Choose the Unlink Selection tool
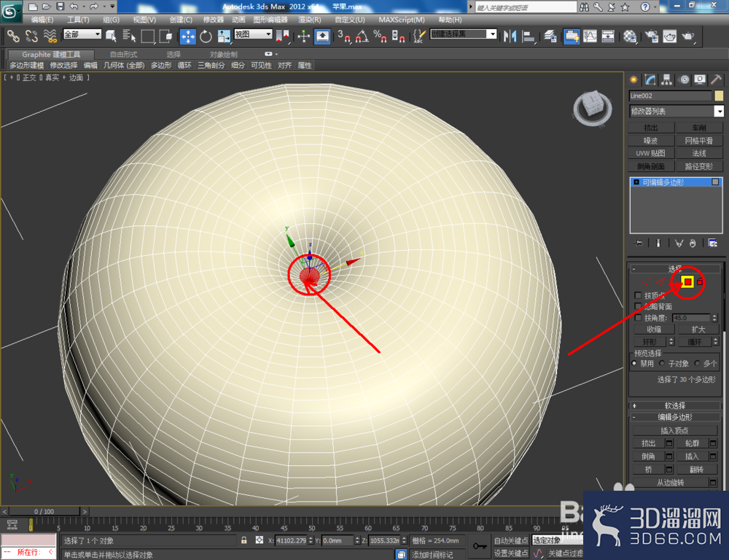Viewport: 729px width, 560px height. click(31, 36)
